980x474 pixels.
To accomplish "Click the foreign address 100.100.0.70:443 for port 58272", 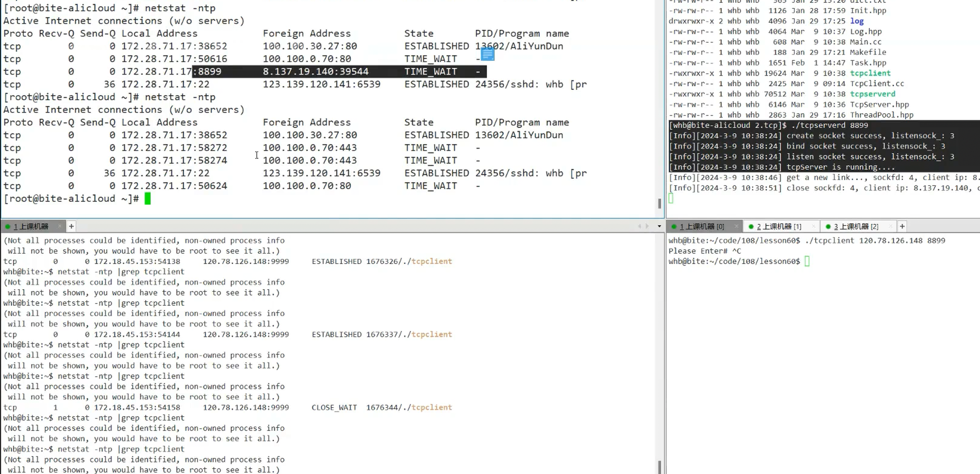I will click(x=310, y=147).
